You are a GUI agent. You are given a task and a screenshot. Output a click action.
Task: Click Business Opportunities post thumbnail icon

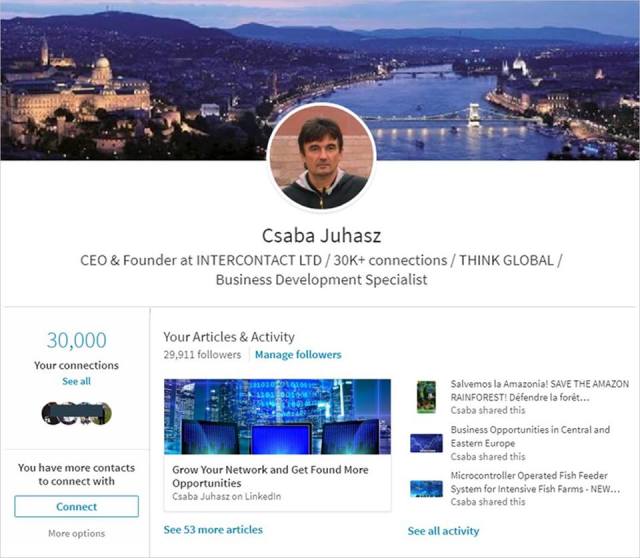(x=426, y=443)
